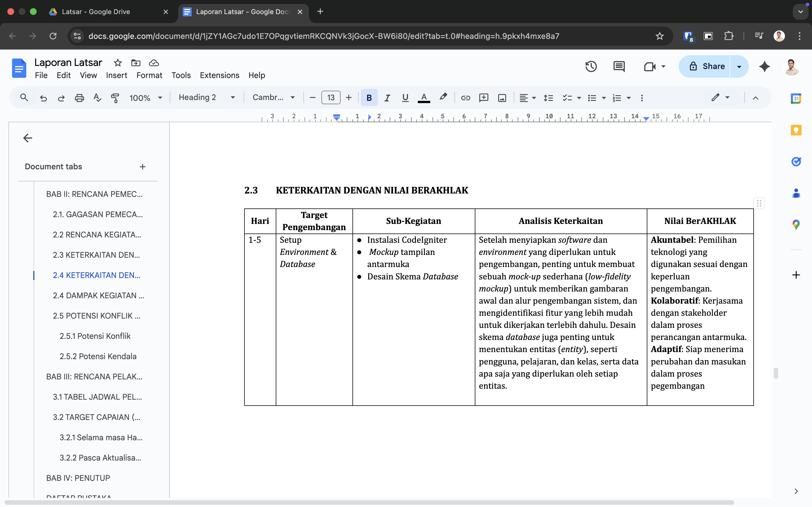Screen dimensions: 812x507
Task: Open version history clock icon
Action: [x=591, y=66]
